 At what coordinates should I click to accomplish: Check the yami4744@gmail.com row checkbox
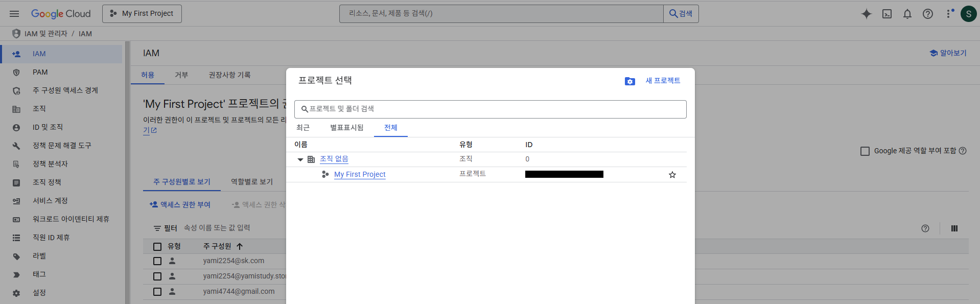(157, 292)
